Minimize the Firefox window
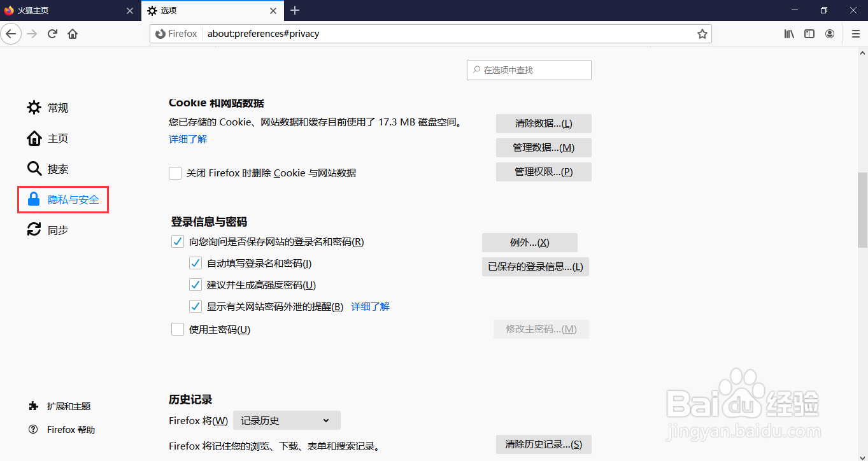This screenshot has height=461, width=868. tap(795, 10)
